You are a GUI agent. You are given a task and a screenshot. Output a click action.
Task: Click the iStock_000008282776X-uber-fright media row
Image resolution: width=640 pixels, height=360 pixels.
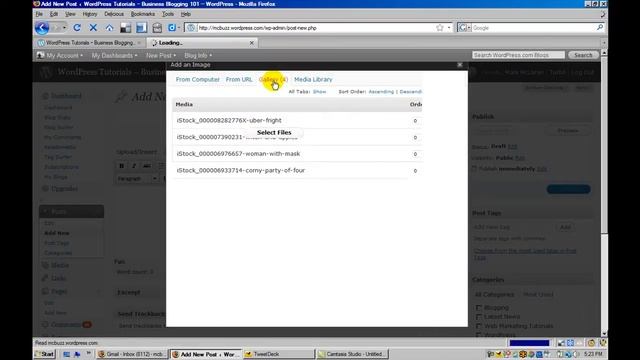pos(297,120)
